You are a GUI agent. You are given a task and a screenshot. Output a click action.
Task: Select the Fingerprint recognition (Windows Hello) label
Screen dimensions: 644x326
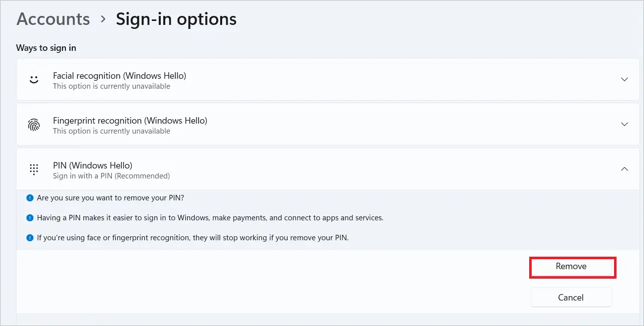(130, 121)
